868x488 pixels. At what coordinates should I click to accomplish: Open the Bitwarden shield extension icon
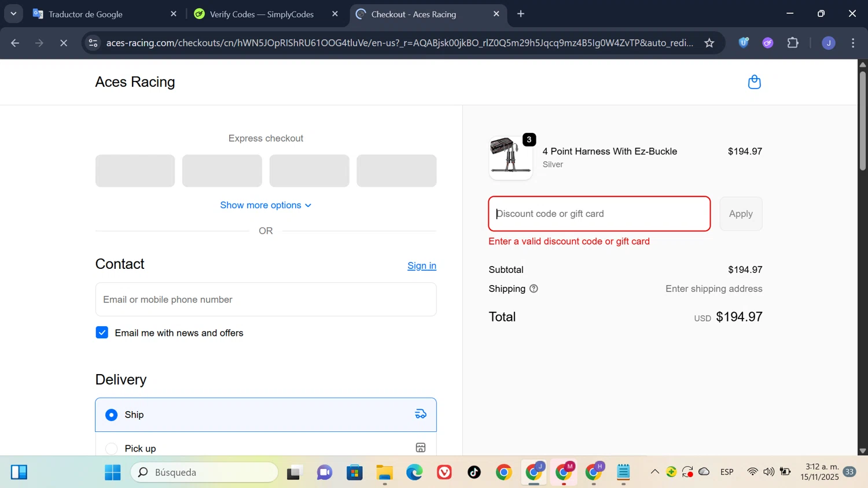point(744,43)
